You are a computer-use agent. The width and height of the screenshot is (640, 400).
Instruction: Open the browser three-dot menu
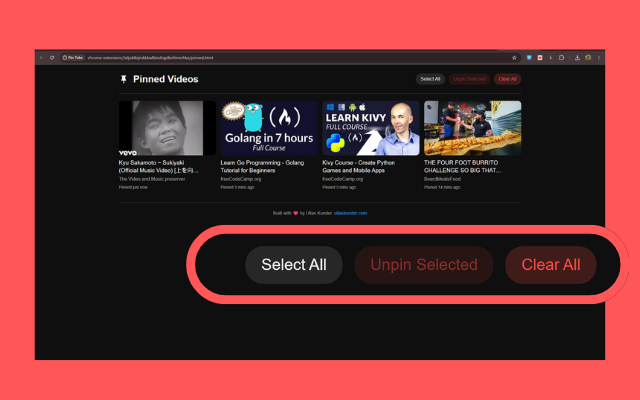point(599,58)
